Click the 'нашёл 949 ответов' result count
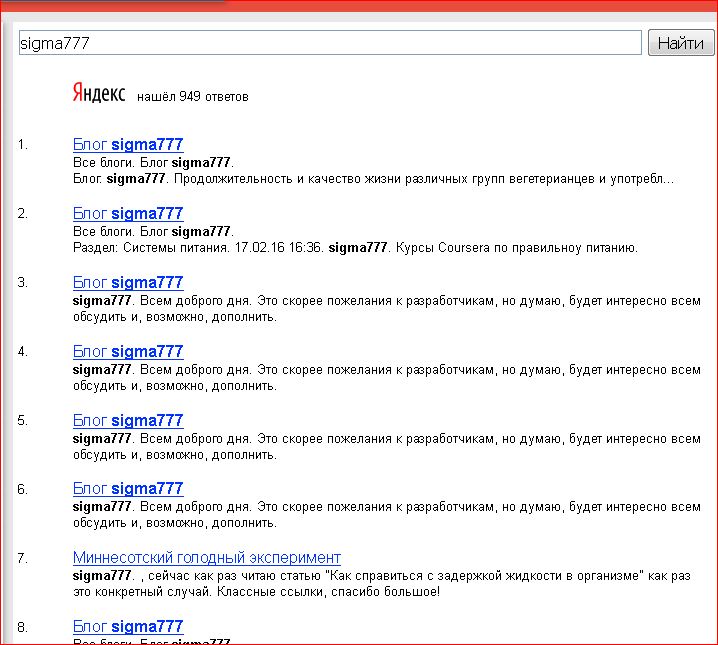Viewport: 718px width, 645px height. [192, 97]
